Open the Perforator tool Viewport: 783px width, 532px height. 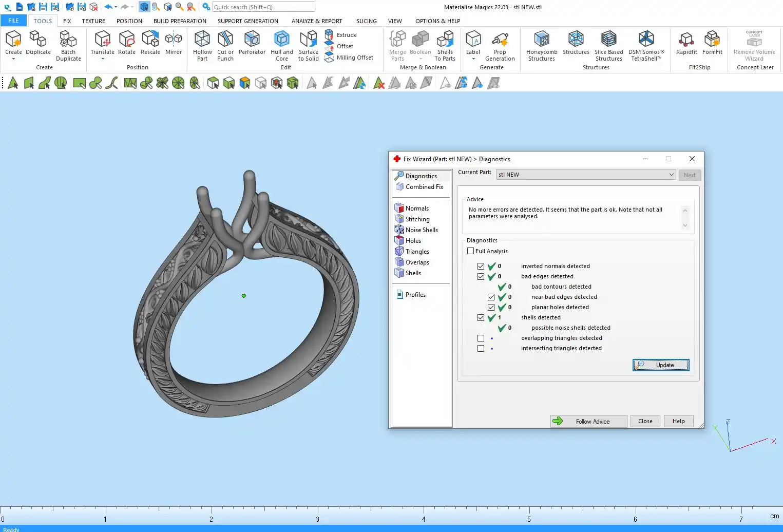pyautogui.click(x=252, y=40)
